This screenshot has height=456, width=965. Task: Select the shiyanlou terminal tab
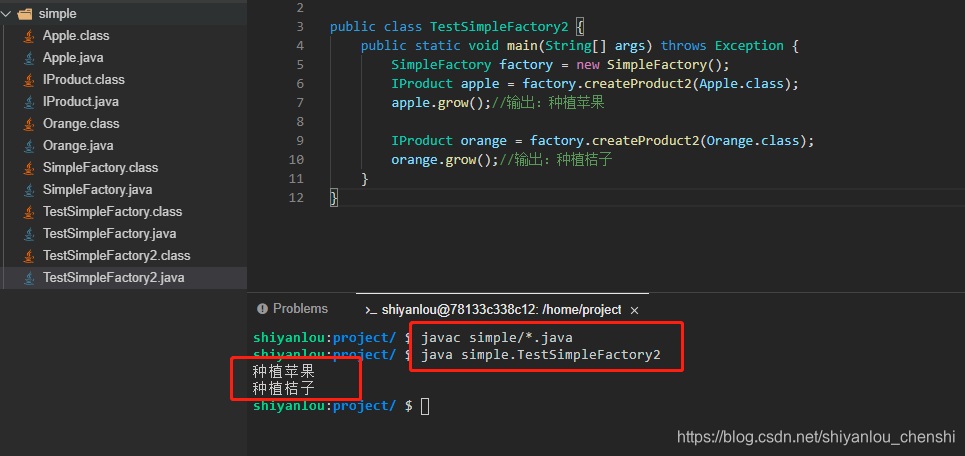501,310
